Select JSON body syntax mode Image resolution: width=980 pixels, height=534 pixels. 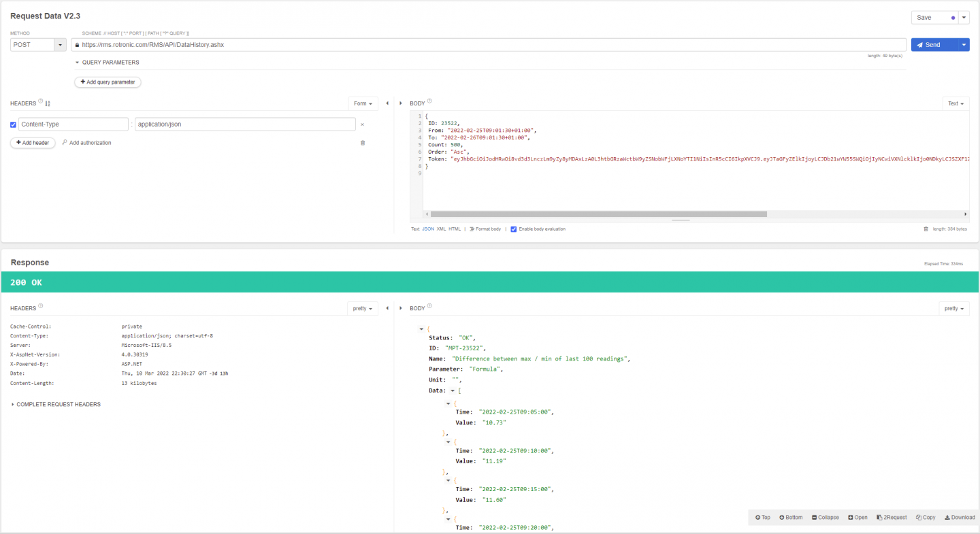(428, 229)
